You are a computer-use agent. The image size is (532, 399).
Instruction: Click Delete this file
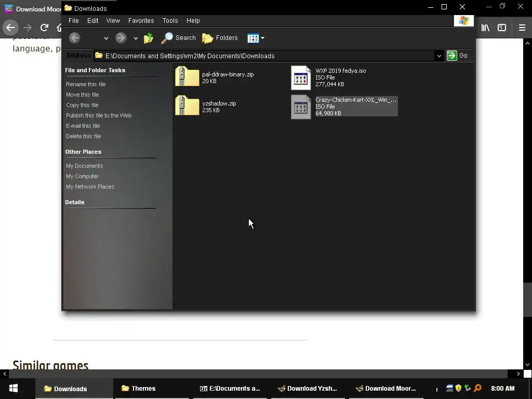(84, 137)
